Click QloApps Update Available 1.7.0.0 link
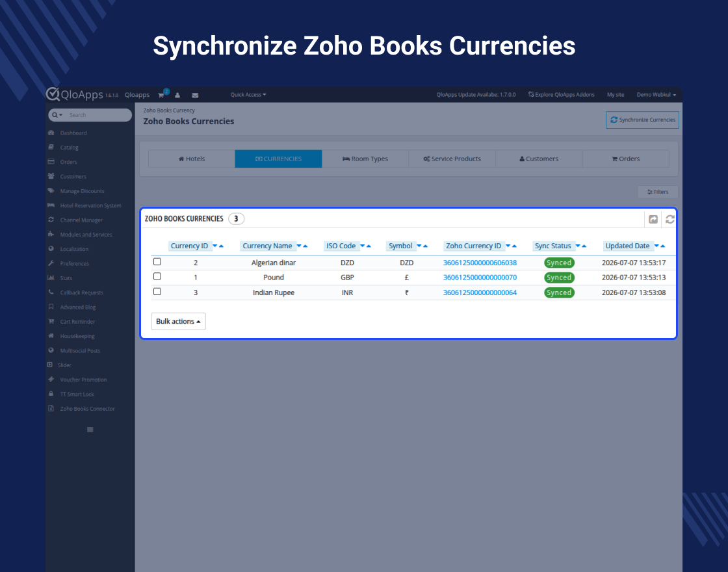Screen dimensions: 728x572 coord(476,95)
